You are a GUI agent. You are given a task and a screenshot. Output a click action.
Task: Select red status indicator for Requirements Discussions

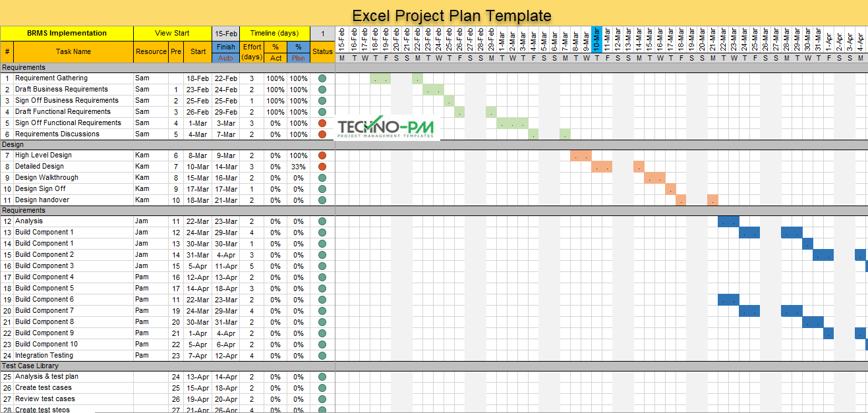322,134
